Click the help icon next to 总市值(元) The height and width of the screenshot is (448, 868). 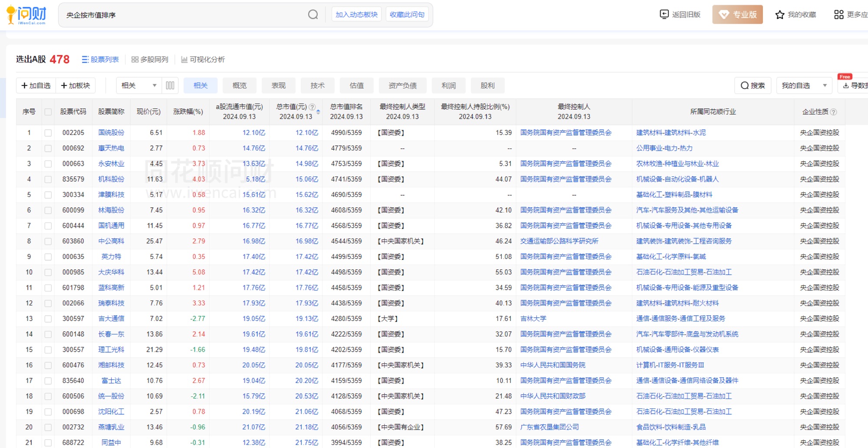(312, 107)
